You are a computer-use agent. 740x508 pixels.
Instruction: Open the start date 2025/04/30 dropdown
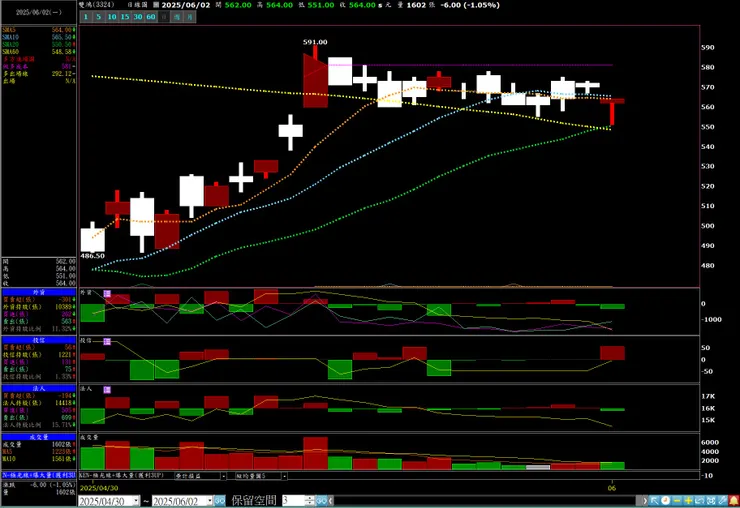136,501
